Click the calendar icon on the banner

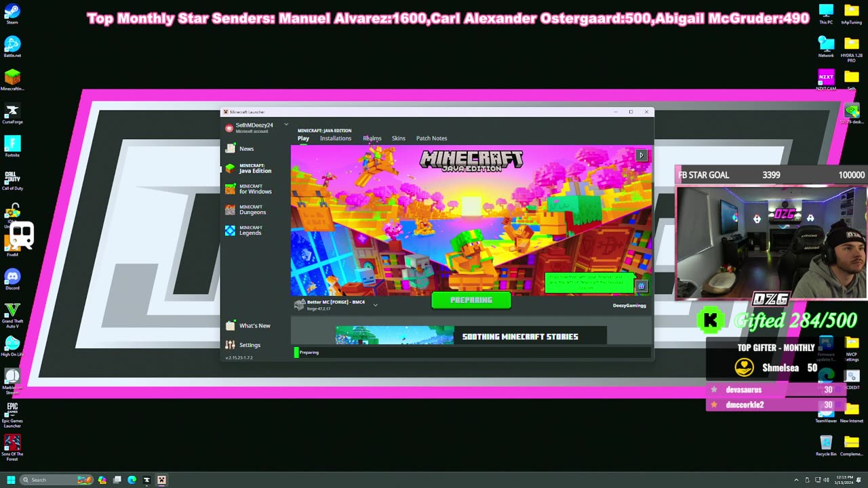[x=641, y=286]
